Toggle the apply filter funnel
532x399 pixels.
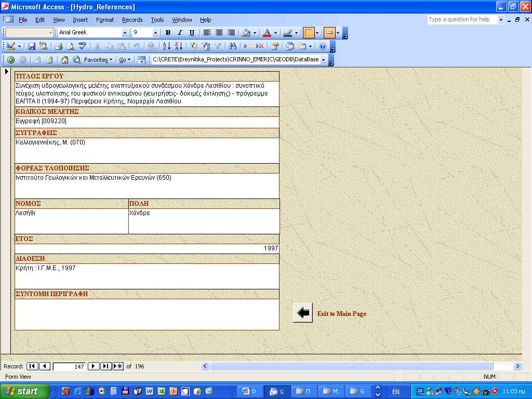pos(218,46)
